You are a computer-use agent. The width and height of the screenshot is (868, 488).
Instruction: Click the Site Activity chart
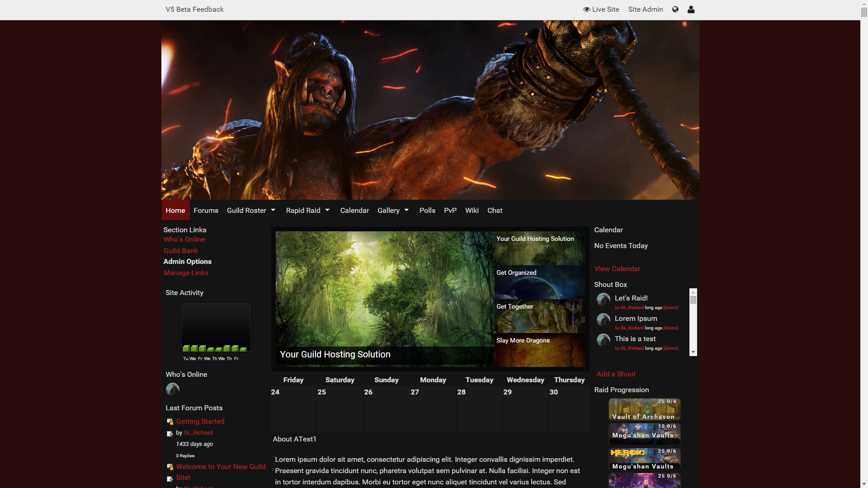click(x=216, y=327)
